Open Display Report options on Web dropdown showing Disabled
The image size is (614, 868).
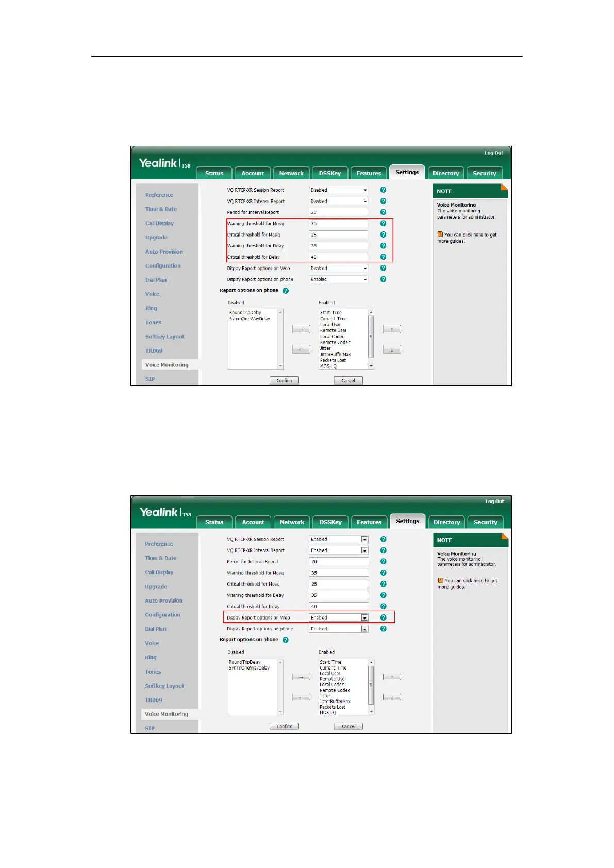[339, 268]
